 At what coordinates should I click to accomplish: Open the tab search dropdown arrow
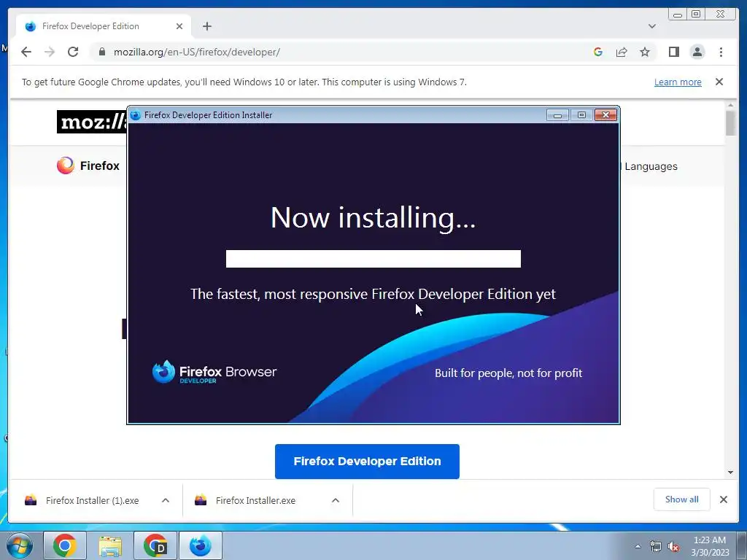[651, 26]
